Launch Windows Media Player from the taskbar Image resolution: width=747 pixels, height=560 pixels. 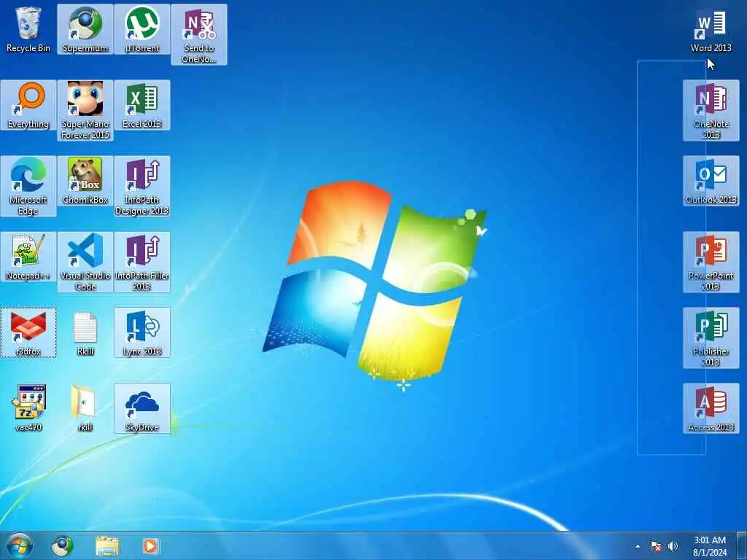point(151,545)
